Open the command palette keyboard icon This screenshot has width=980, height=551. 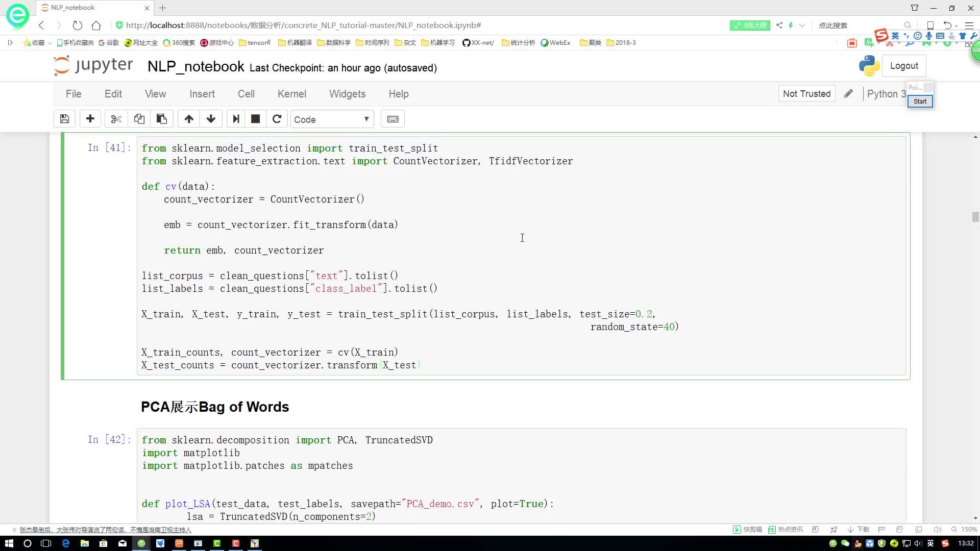coord(393,119)
